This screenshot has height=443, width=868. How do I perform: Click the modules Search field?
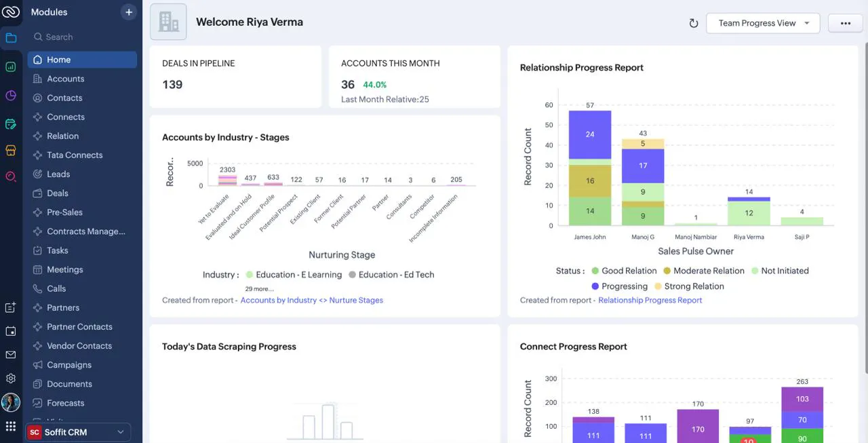point(82,37)
